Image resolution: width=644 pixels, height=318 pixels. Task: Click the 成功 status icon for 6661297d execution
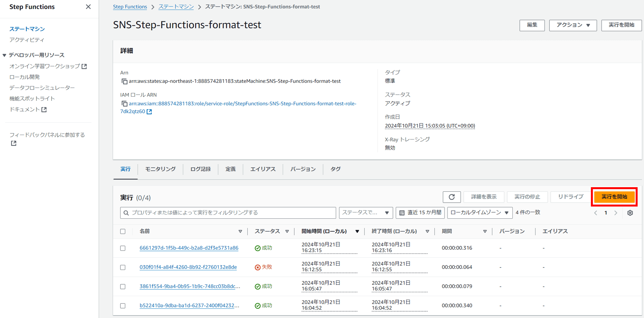258,248
